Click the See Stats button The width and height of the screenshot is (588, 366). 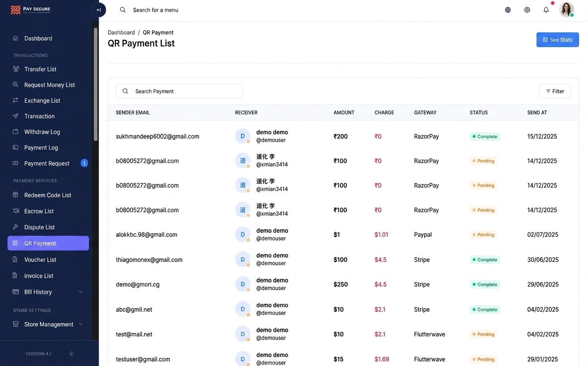click(558, 40)
